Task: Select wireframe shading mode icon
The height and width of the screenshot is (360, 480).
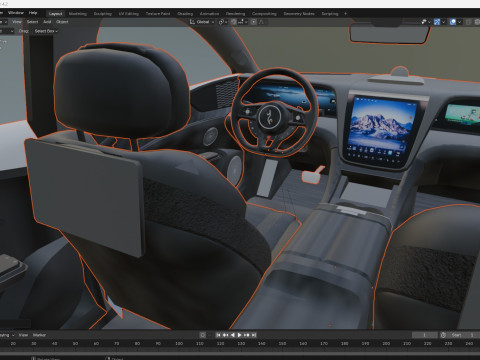Action: click(477, 22)
